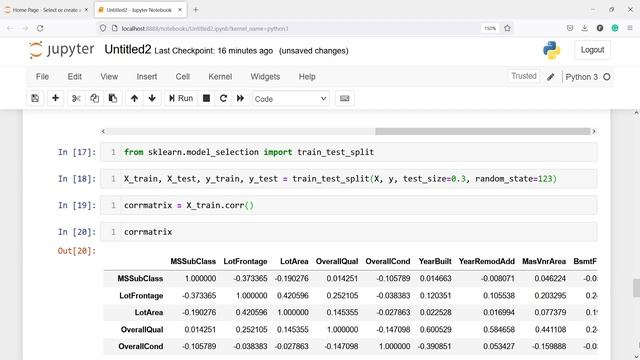Click value -0.390851 in OverallCond row
The image size is (640, 360).
click(434, 347)
